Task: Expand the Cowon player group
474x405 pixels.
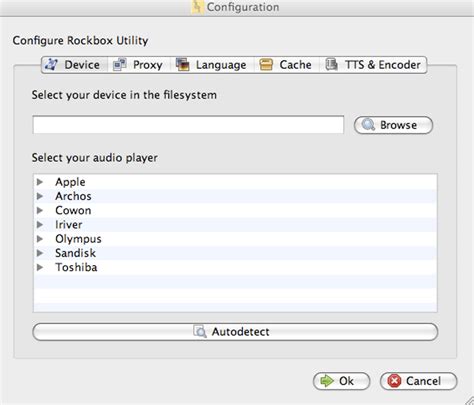Action: [x=40, y=210]
